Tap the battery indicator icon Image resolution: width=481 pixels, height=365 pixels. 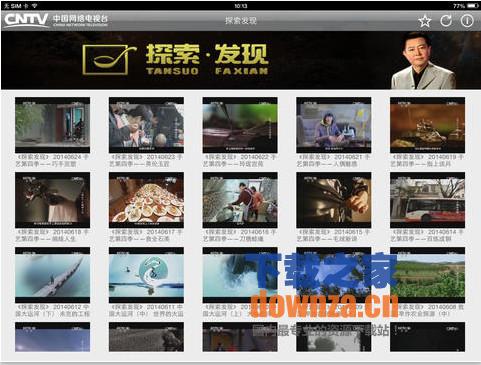click(x=472, y=6)
